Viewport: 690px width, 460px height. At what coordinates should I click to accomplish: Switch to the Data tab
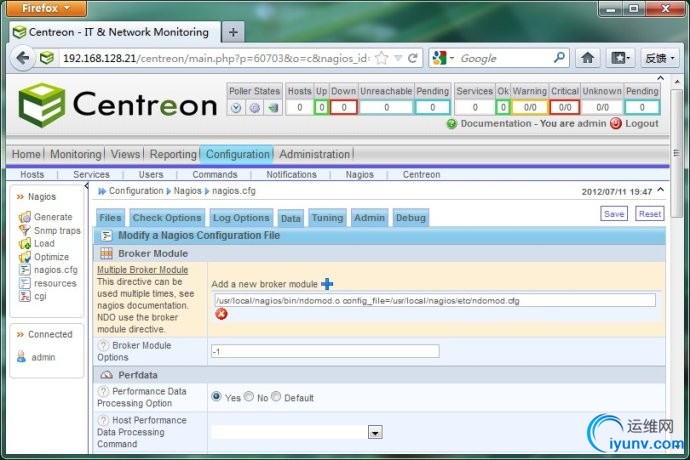[x=290, y=218]
